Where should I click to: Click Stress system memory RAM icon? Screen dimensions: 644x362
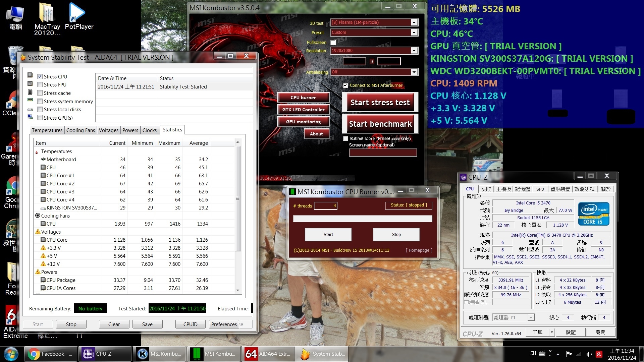click(x=30, y=100)
